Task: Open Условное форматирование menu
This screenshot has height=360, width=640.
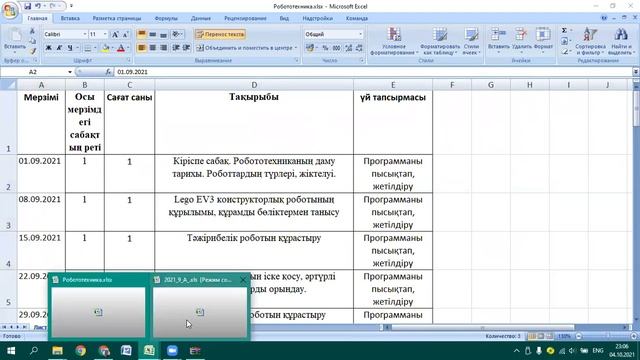Action: [394, 41]
